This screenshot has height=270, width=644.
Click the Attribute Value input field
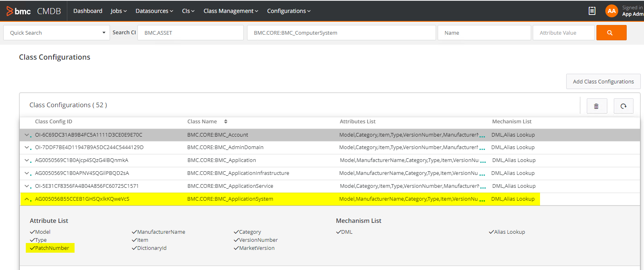(563, 33)
